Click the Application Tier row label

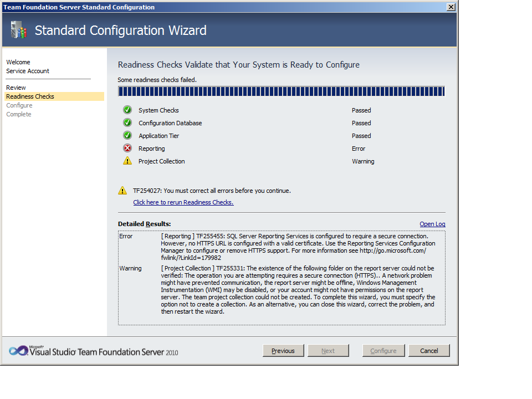[158, 136]
